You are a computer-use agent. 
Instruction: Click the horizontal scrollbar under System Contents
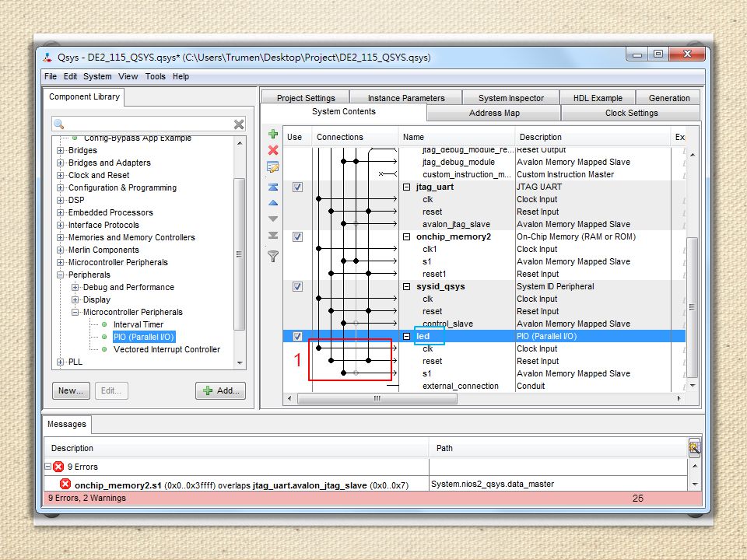(377, 398)
